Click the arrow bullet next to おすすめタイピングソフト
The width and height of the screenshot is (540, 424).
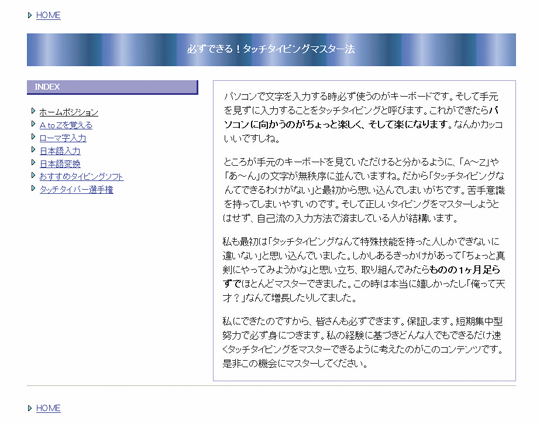(33, 175)
